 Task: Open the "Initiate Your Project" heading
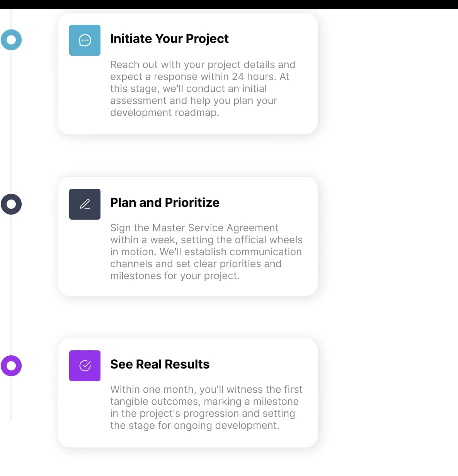(169, 39)
